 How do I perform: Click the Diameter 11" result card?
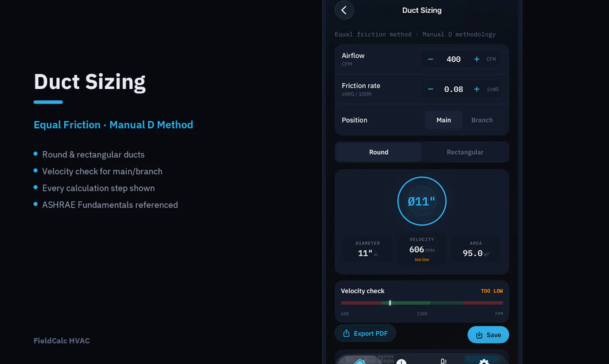368,250
